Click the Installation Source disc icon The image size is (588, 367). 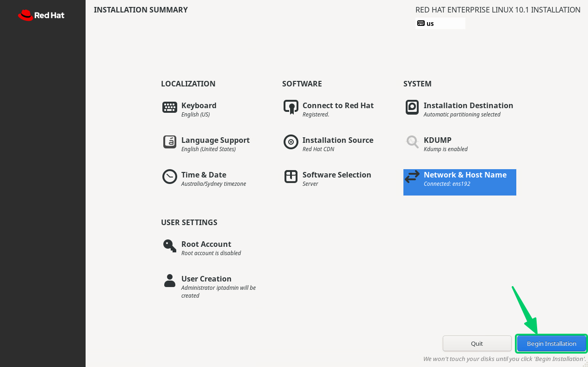291,142
